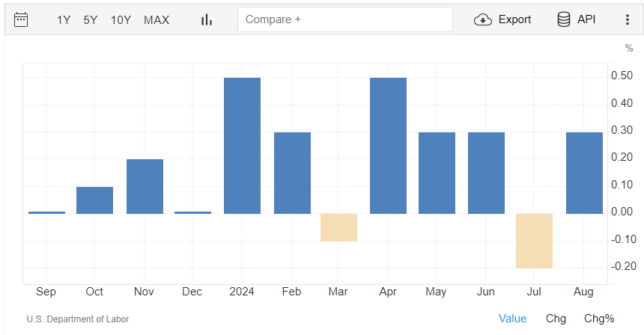This screenshot has width=644, height=335.
Task: Select the 10Y time range
Action: pos(121,20)
